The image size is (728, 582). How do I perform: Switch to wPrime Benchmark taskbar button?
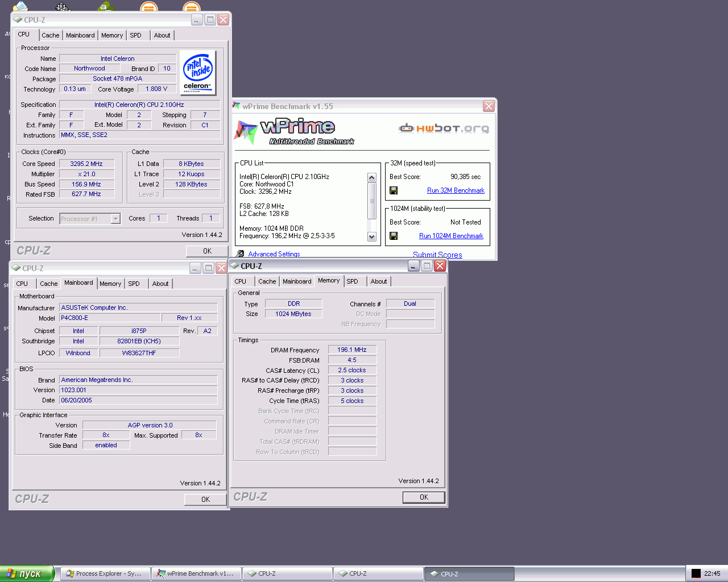coord(196,573)
